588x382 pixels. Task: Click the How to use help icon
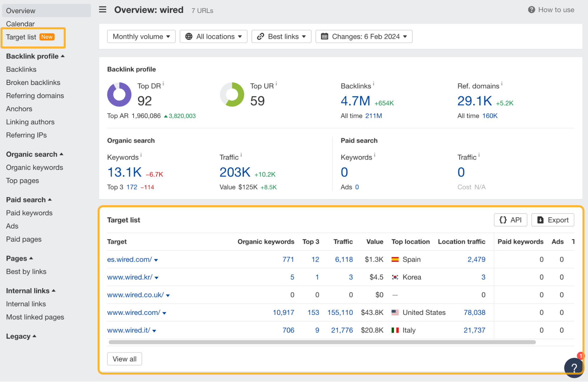click(x=531, y=10)
